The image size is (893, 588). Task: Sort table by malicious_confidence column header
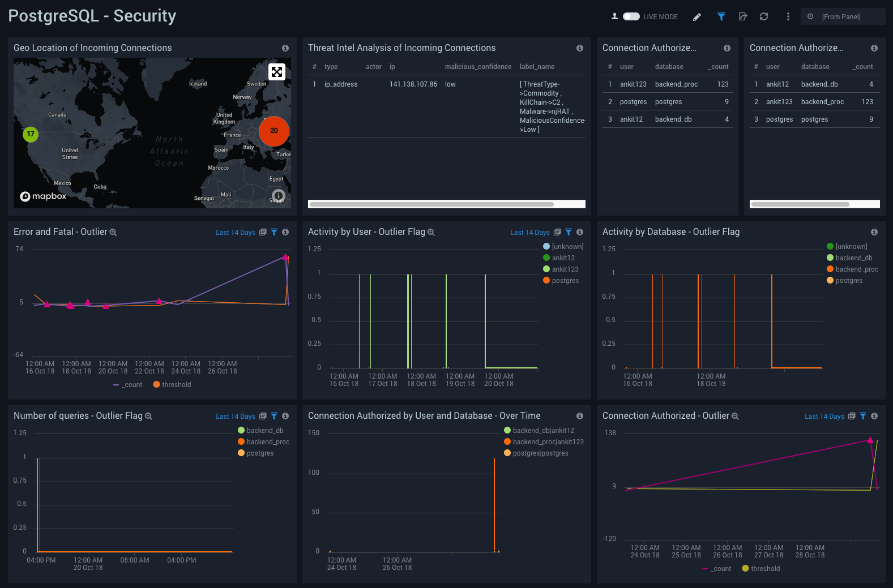[478, 67]
